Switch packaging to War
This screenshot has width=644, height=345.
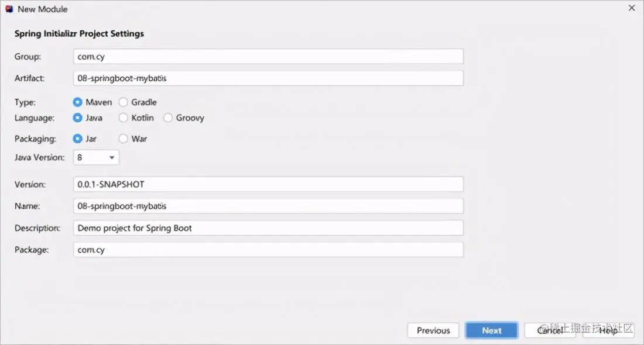coord(123,139)
